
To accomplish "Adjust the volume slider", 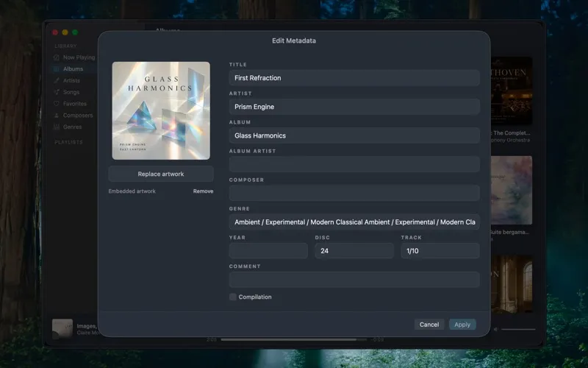I will point(519,329).
